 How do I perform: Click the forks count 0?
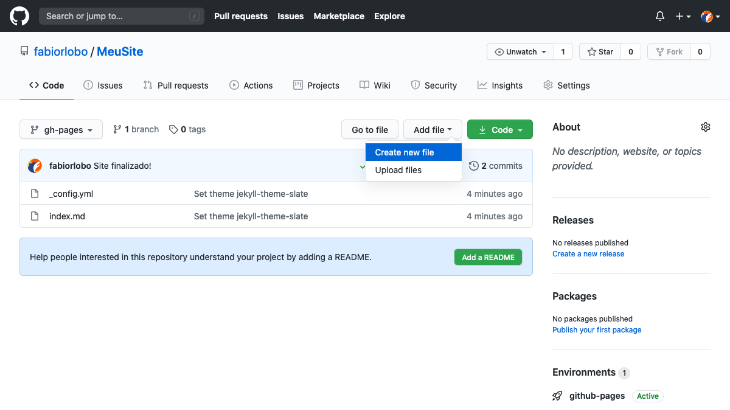(700, 52)
